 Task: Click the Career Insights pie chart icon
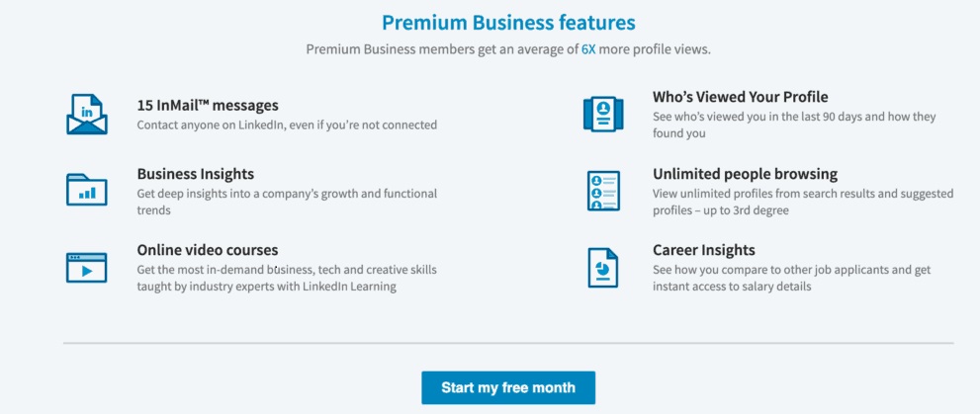[x=603, y=267]
